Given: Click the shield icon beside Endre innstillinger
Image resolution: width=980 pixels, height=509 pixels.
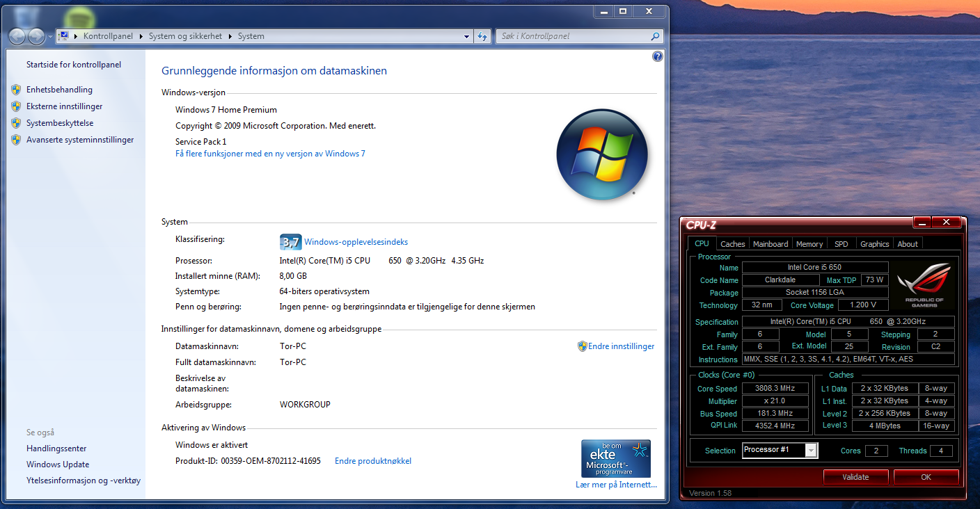Looking at the screenshot, I should (583, 346).
